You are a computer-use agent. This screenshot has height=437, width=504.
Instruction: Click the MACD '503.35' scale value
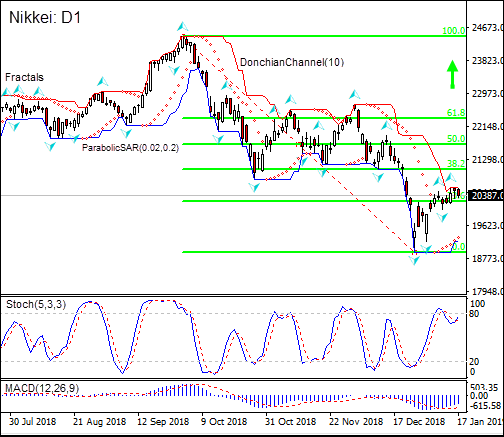(484, 388)
